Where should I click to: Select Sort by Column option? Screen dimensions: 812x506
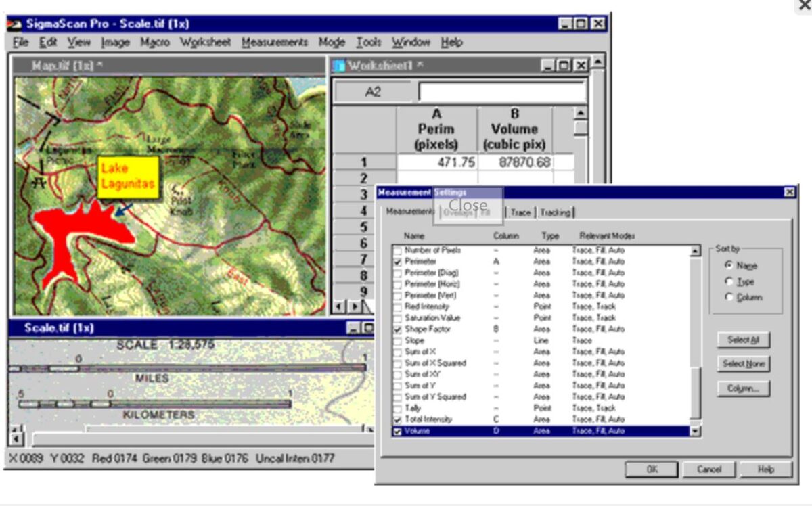[x=729, y=297]
